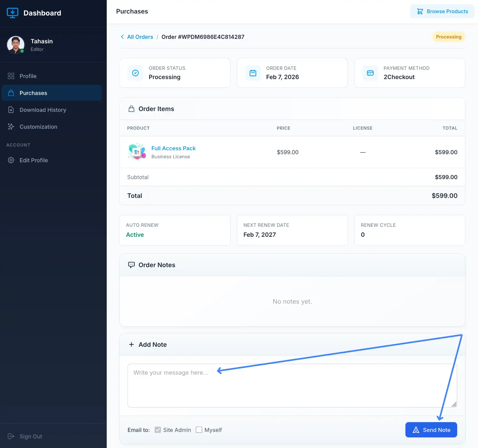The height and width of the screenshot is (448, 478).
Task: Click the Download History file icon
Action: (x=11, y=110)
